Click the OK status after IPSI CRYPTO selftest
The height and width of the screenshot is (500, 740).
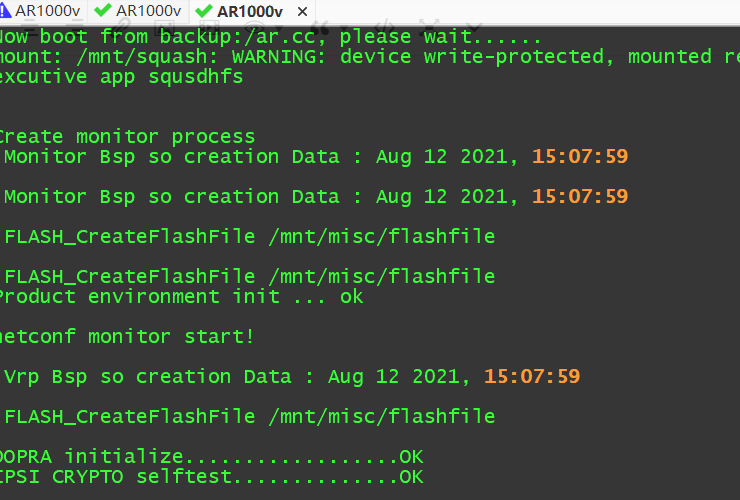[411, 477]
